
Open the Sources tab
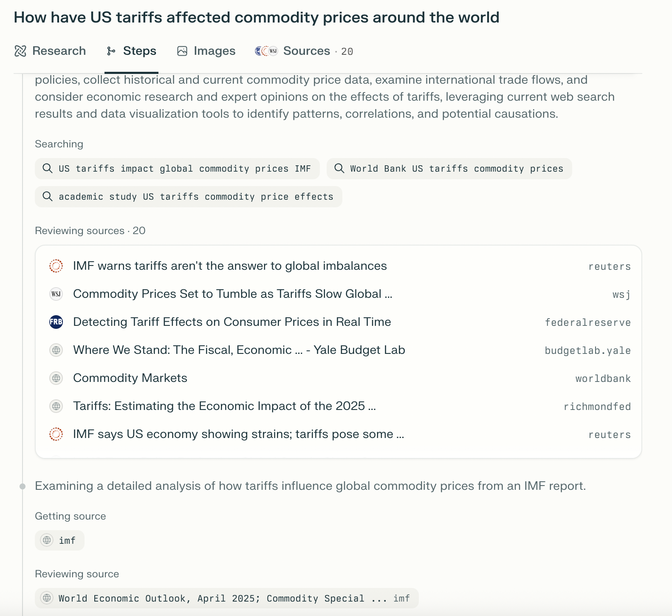[x=306, y=51]
